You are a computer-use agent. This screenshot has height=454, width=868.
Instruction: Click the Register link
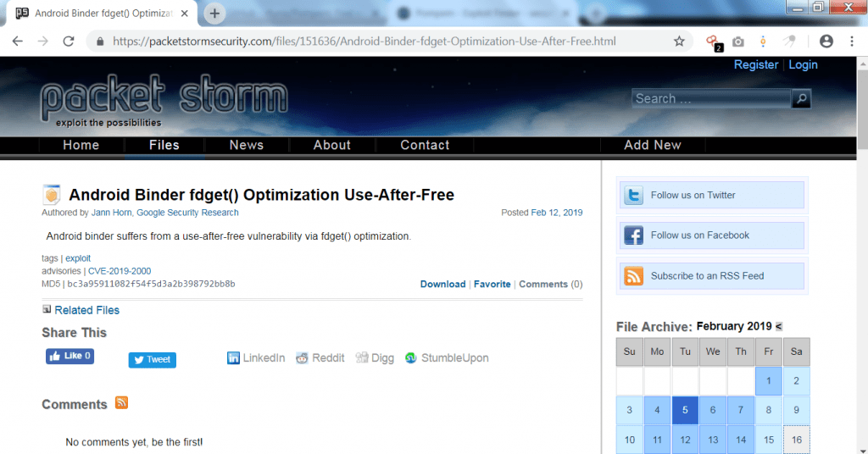coord(756,64)
